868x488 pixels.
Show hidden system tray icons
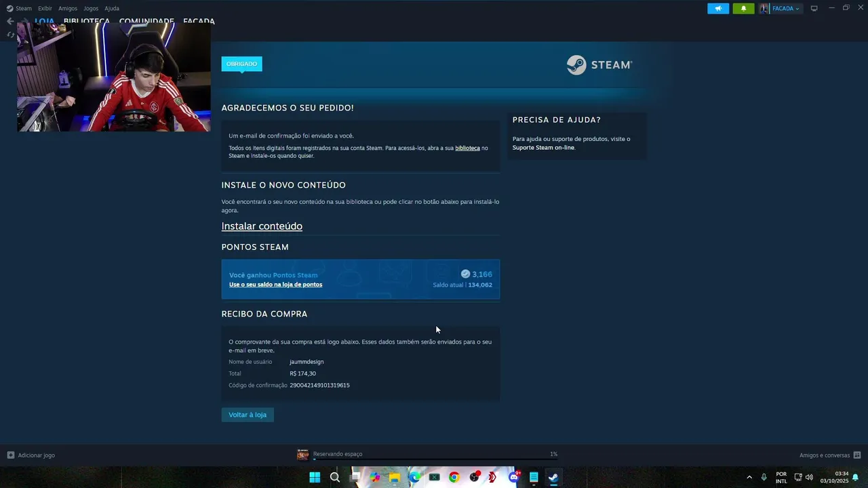(749, 477)
